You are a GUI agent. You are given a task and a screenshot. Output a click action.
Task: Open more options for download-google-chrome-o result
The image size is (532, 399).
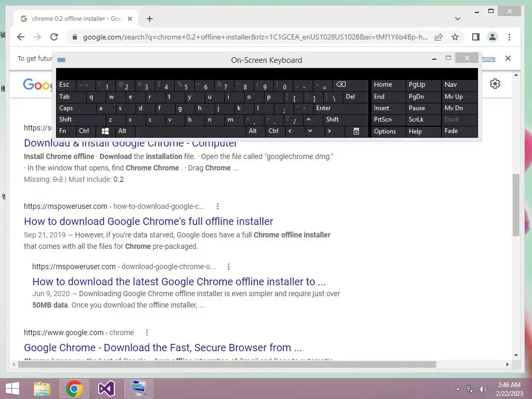coord(229,267)
